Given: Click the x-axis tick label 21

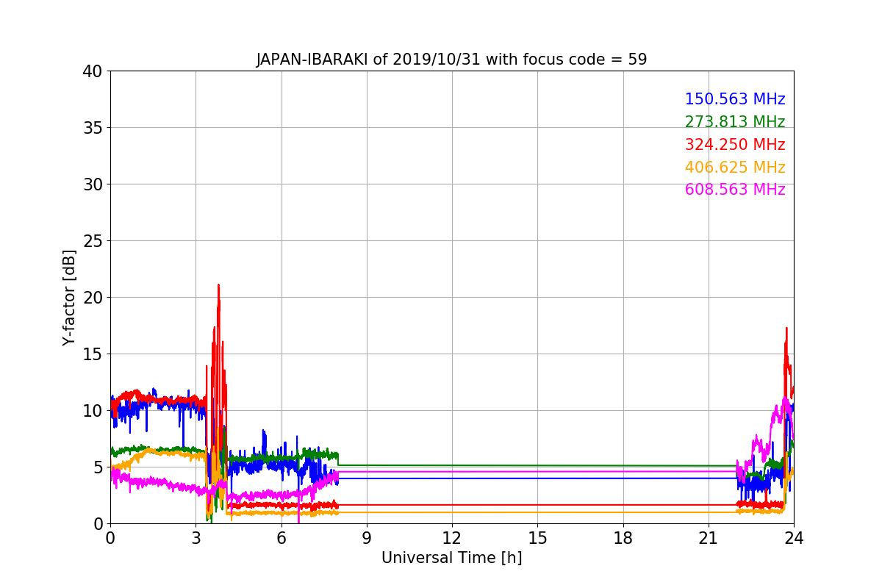Looking at the screenshot, I should pyautogui.click(x=709, y=538).
